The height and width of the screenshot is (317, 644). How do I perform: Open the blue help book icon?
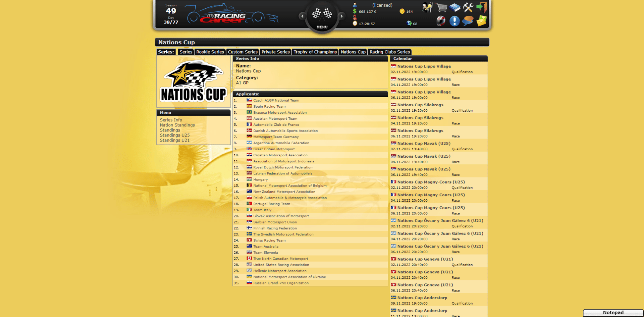(455, 7)
